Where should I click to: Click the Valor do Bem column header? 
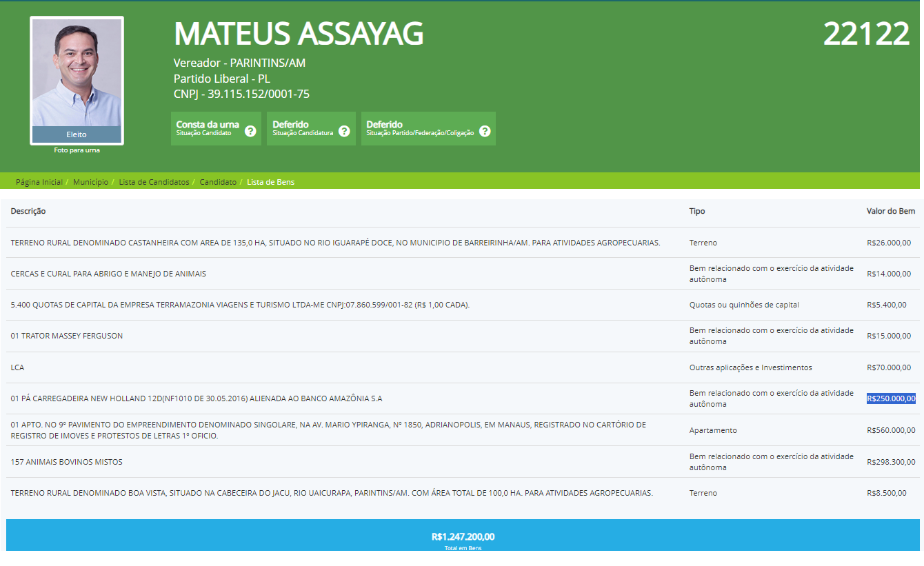891,211
